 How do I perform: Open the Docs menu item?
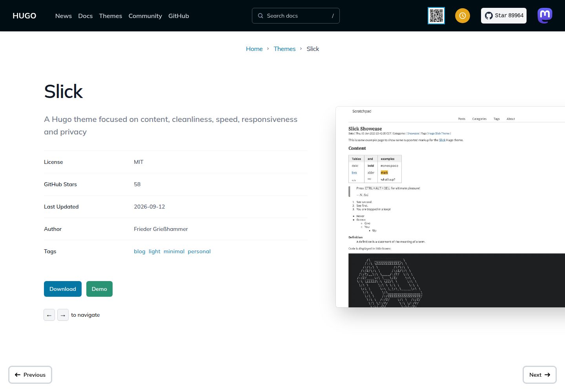coord(86,16)
